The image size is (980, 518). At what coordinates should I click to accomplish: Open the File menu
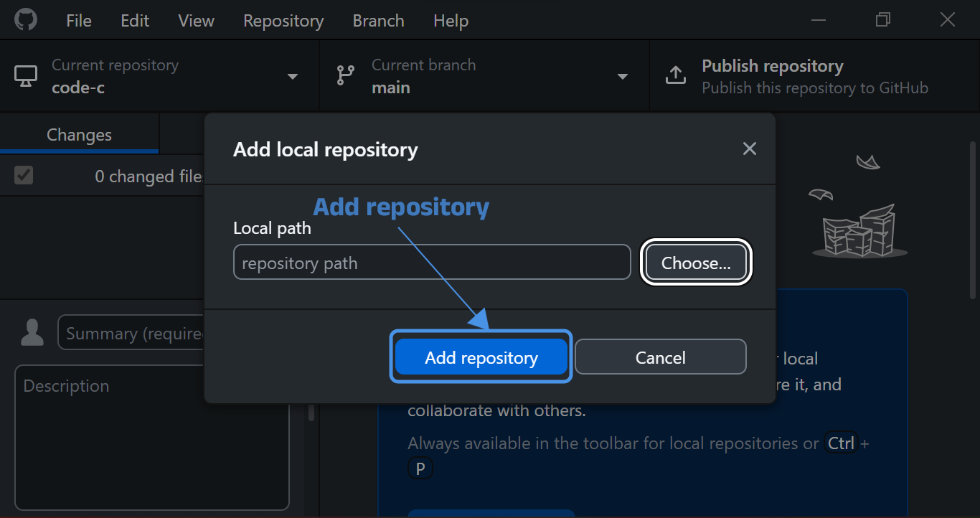pos(78,21)
